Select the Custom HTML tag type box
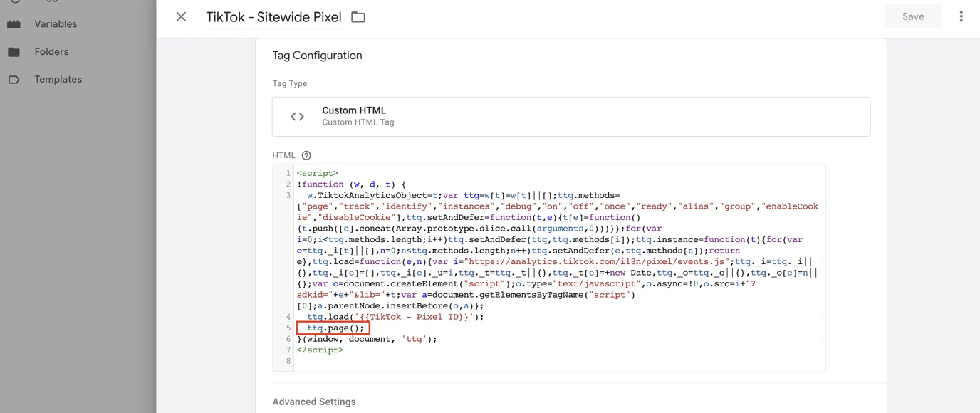Screen dimensions: 980x413 click(571, 116)
